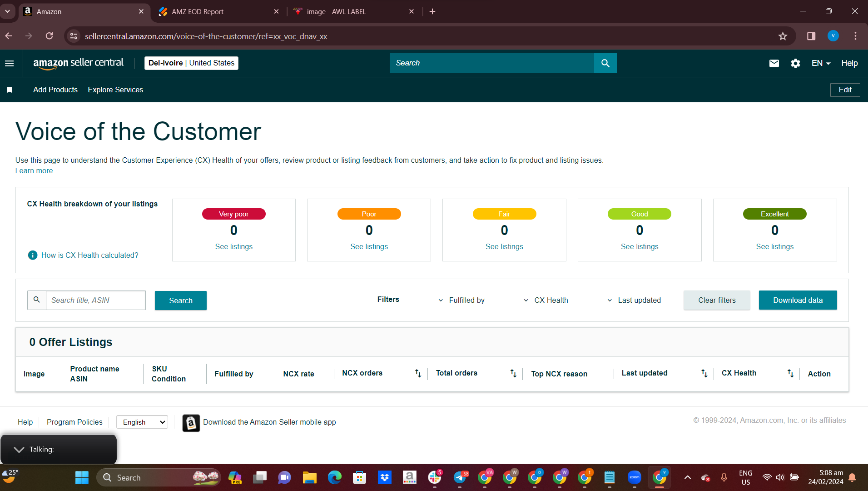This screenshot has width=868, height=491.
Task: Open Microsoft Edge from the taskbar
Action: 335,478
